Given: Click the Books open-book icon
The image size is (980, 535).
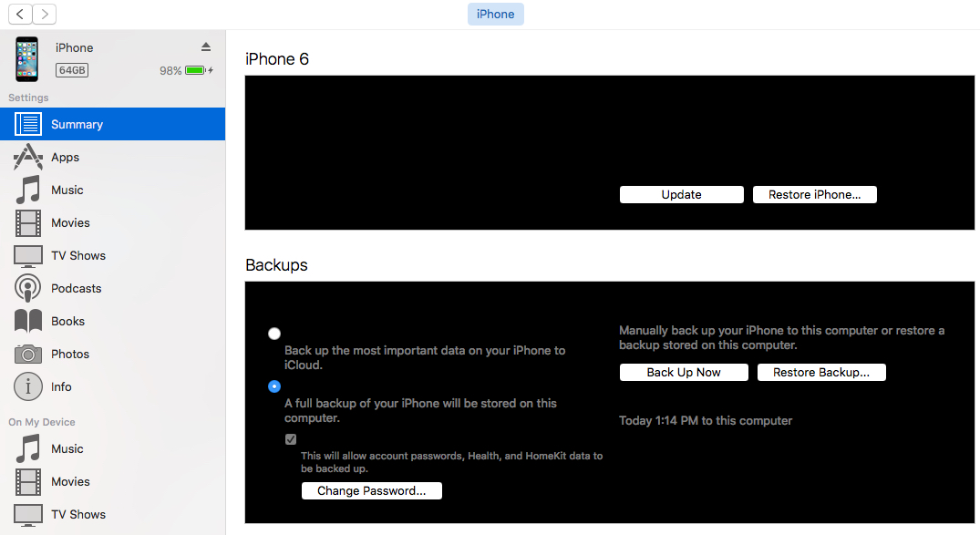Looking at the screenshot, I should point(28,321).
